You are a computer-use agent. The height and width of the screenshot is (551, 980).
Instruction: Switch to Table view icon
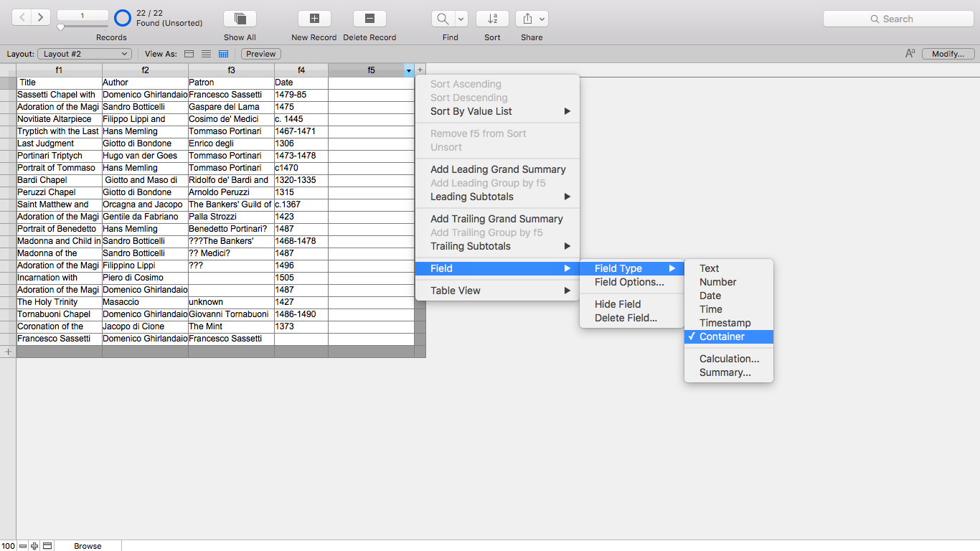(223, 54)
